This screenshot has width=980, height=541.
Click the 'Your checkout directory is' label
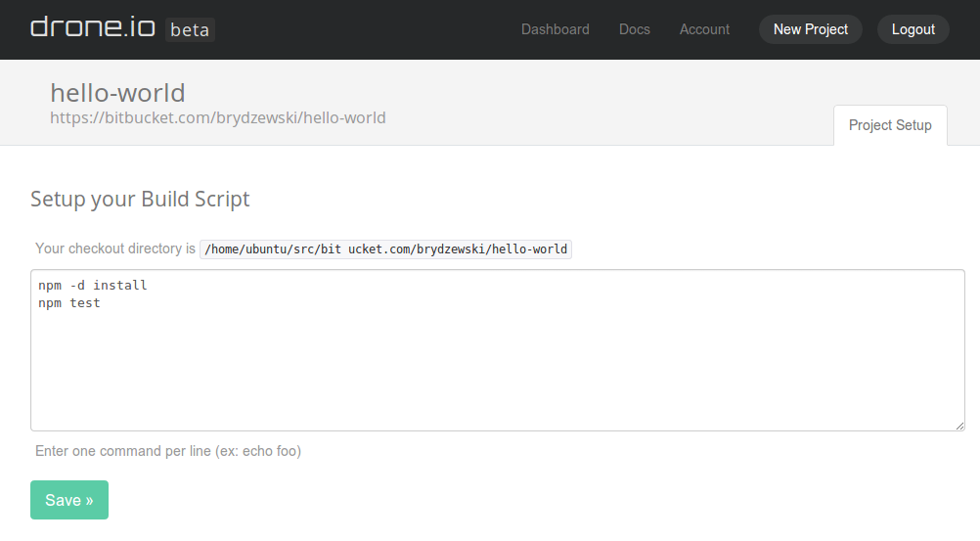tap(115, 248)
